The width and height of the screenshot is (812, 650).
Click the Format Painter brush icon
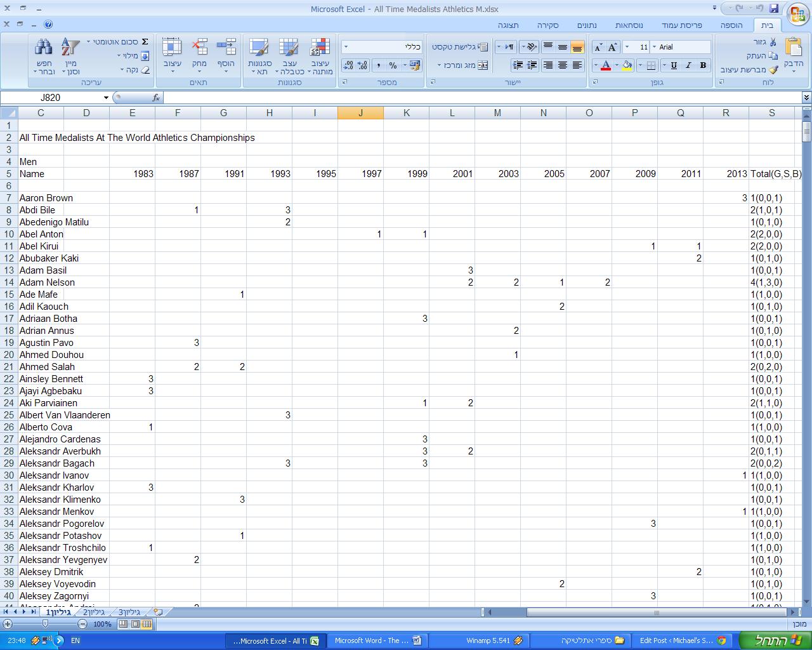(773, 70)
